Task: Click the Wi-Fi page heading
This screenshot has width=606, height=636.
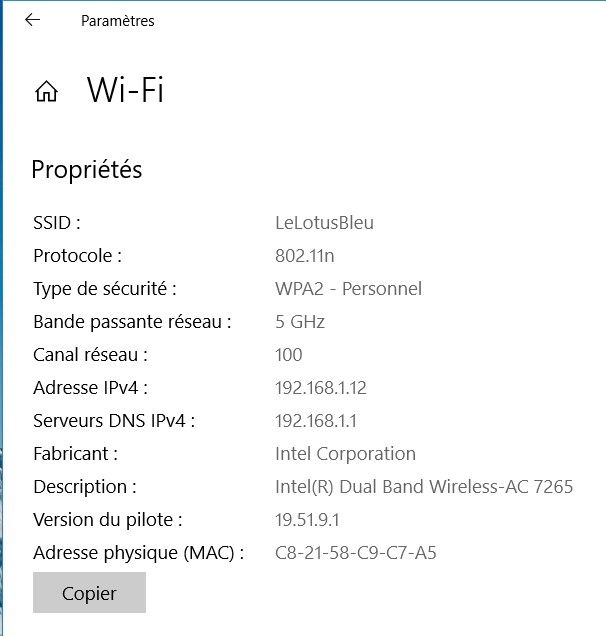Action: (x=125, y=91)
